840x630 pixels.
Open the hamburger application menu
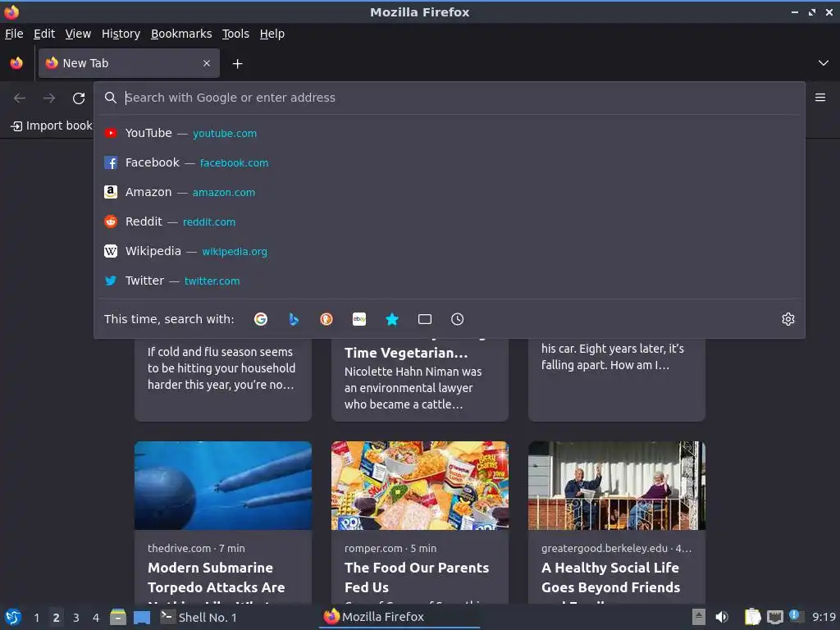click(x=820, y=98)
